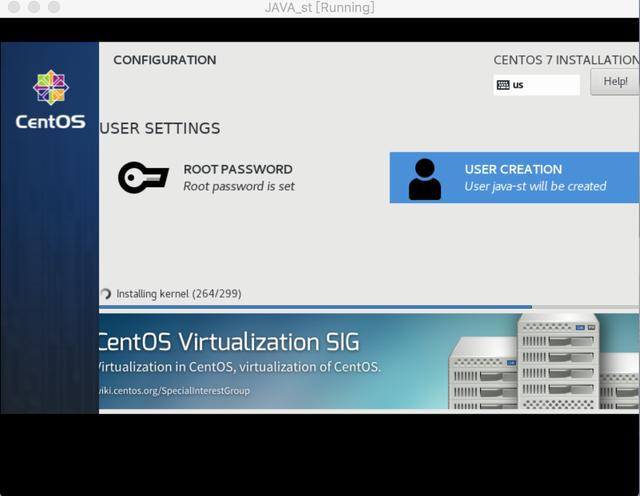Click "Virtualization in CentOS" banner subtitle
640x496 pixels.
(239, 367)
